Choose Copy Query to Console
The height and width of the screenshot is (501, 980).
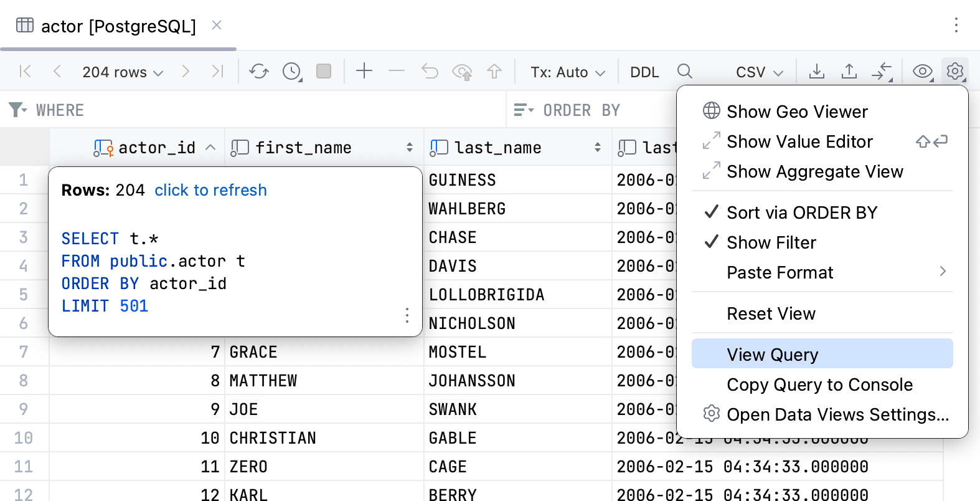pyautogui.click(x=819, y=384)
